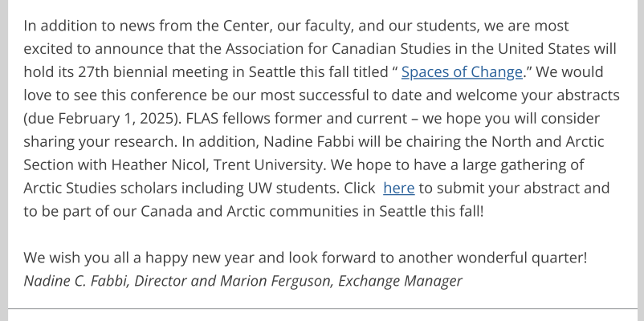Click the words "Arctic Studies scholars"
The image size is (644, 321).
pyautogui.click(x=100, y=189)
